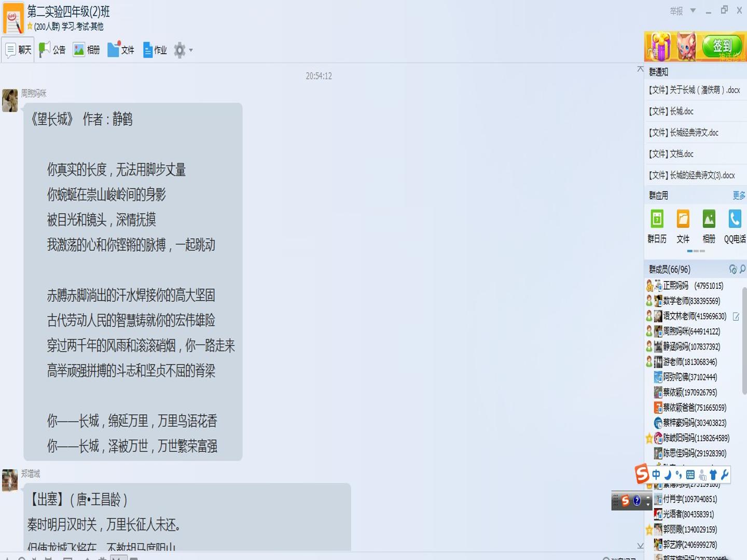Click the member list vertical scrollbar

tap(744, 341)
